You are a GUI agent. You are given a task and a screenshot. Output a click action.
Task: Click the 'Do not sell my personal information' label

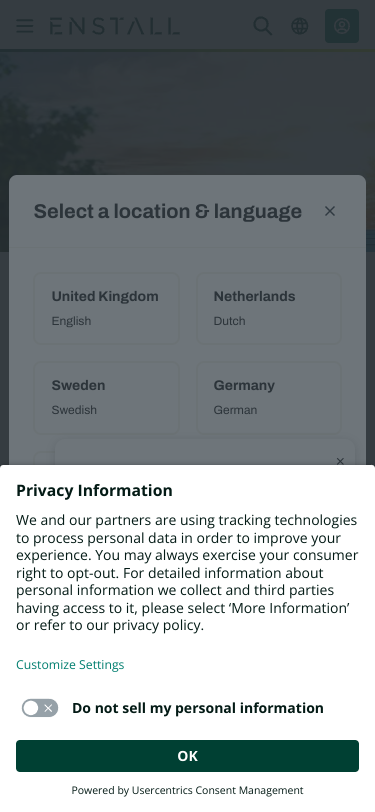[198, 708]
